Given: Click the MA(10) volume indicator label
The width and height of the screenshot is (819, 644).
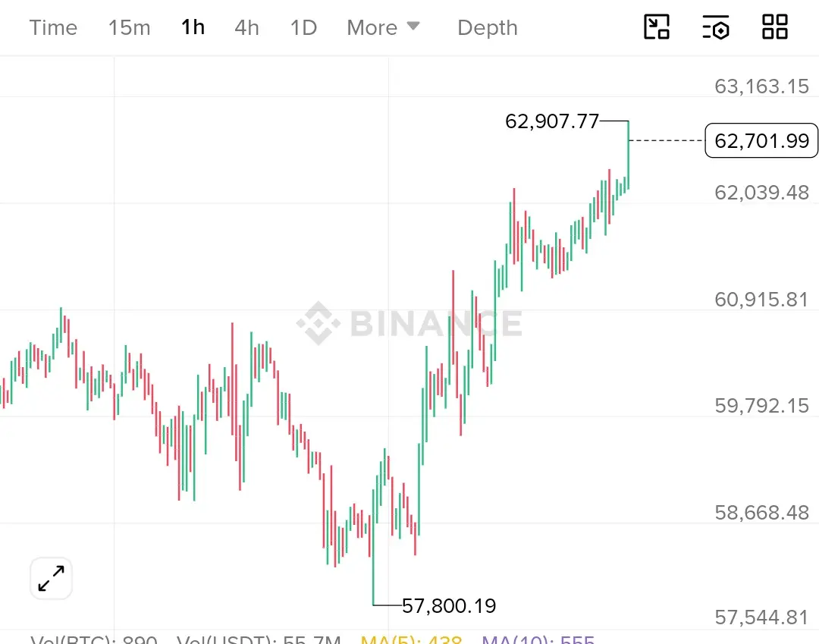Looking at the screenshot, I should coord(538,639).
